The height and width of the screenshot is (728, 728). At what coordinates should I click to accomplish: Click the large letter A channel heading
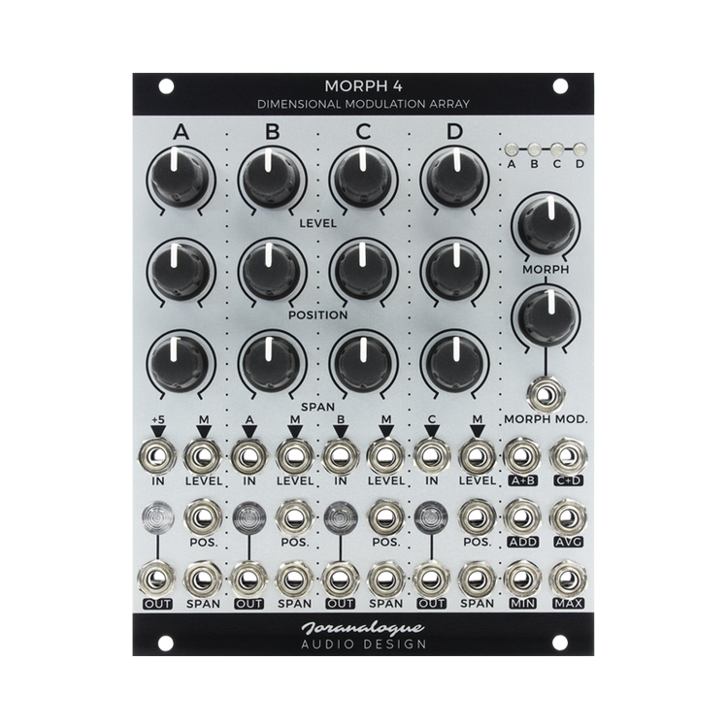pyautogui.click(x=182, y=132)
